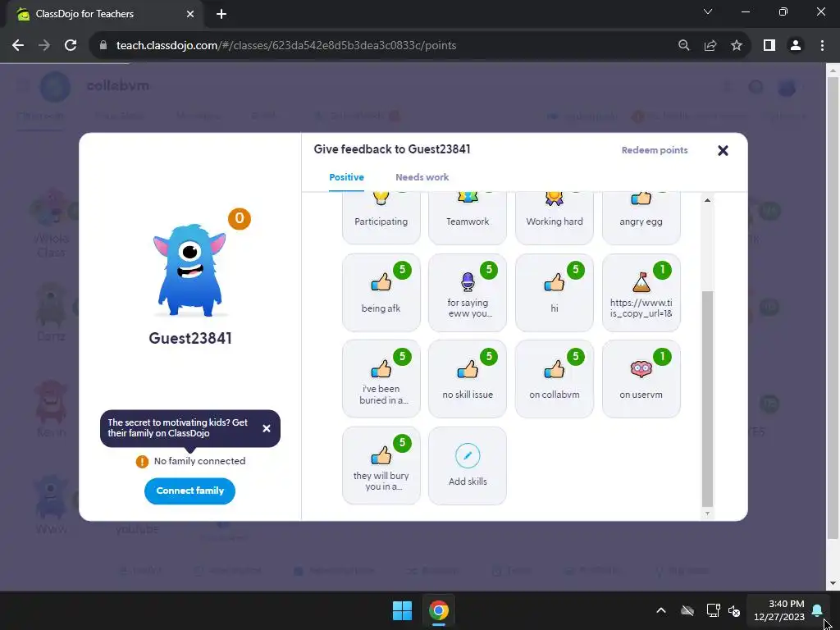Image resolution: width=840 pixels, height=630 pixels.
Task: Click the Connect family button
Action: pyautogui.click(x=189, y=491)
